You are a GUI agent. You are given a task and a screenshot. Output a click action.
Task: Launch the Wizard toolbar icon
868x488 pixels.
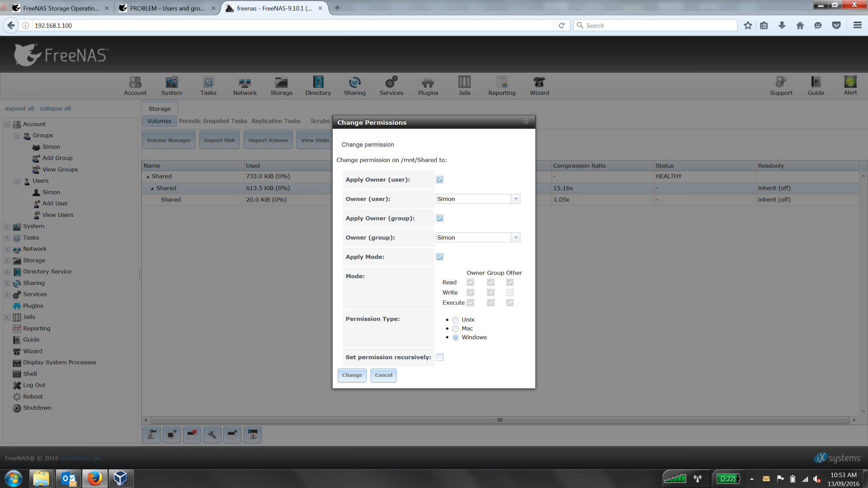click(x=539, y=86)
